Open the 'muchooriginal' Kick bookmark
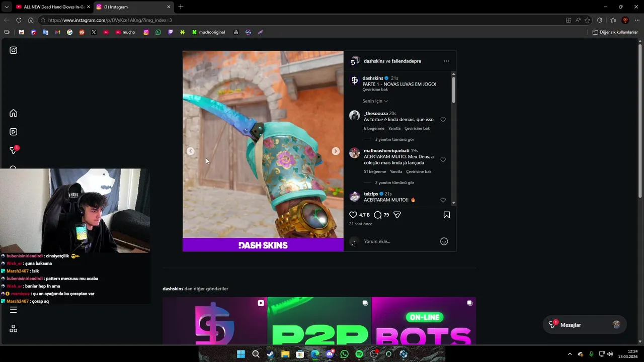The height and width of the screenshot is (362, 644). click(208, 32)
